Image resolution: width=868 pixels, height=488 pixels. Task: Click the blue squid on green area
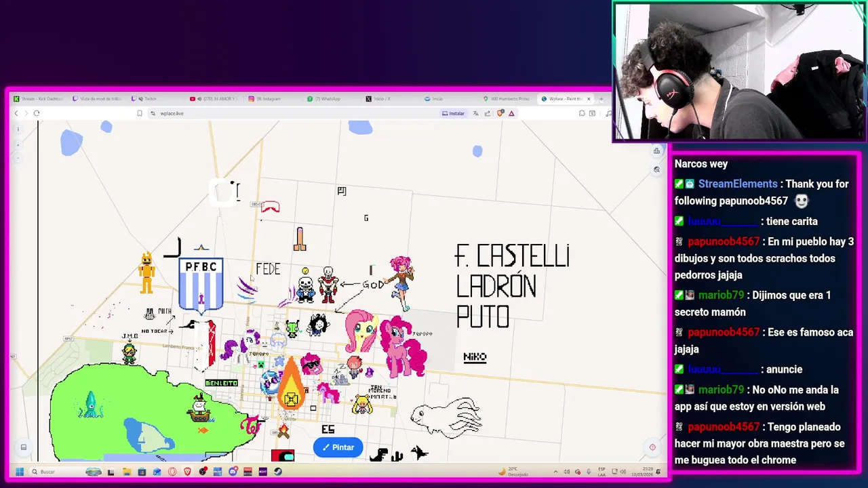tap(90, 405)
